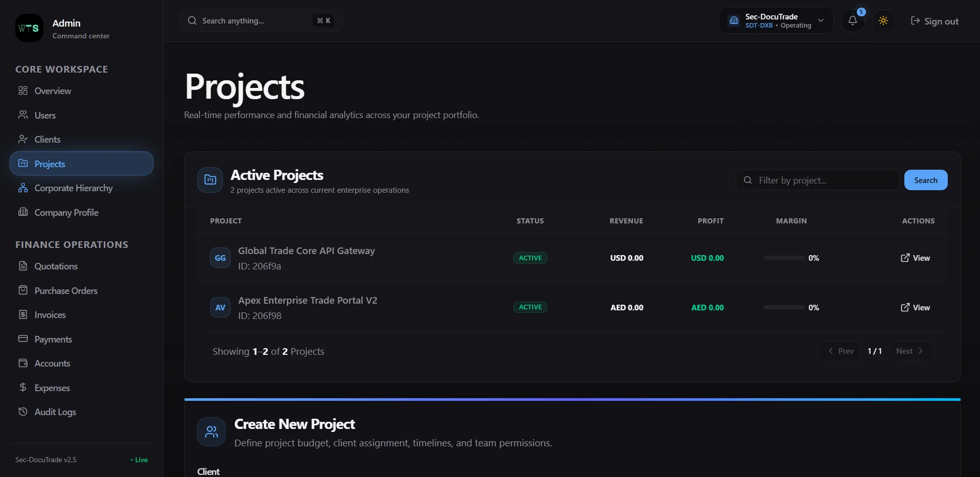Click the ACTIVE badge for Global Trade

click(530, 258)
